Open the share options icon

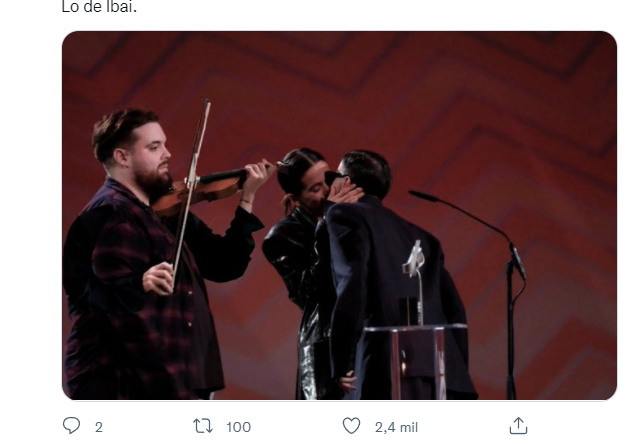pyautogui.click(x=518, y=426)
